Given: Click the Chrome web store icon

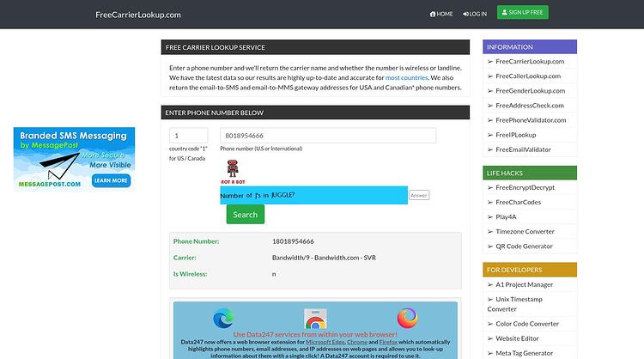Looking at the screenshot, I should click(315, 319).
